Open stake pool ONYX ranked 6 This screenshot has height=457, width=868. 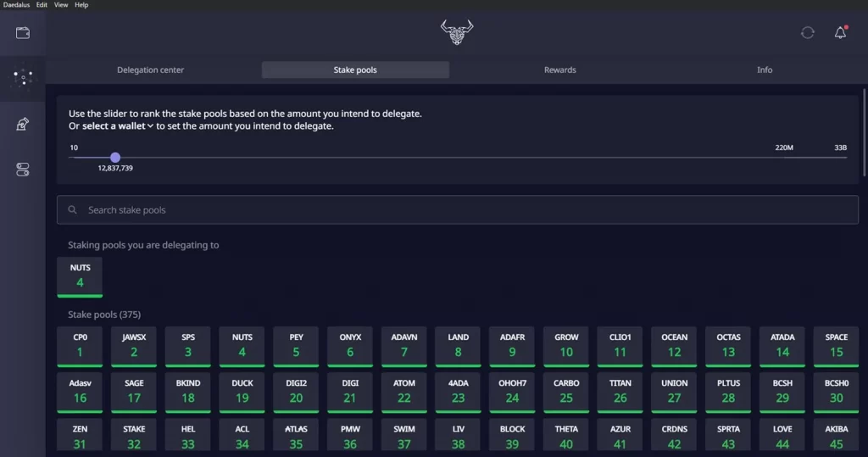(x=350, y=346)
